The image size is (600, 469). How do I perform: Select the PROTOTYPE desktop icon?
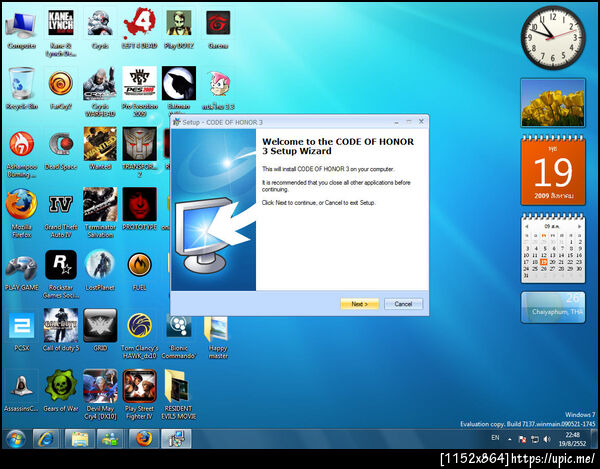click(140, 209)
